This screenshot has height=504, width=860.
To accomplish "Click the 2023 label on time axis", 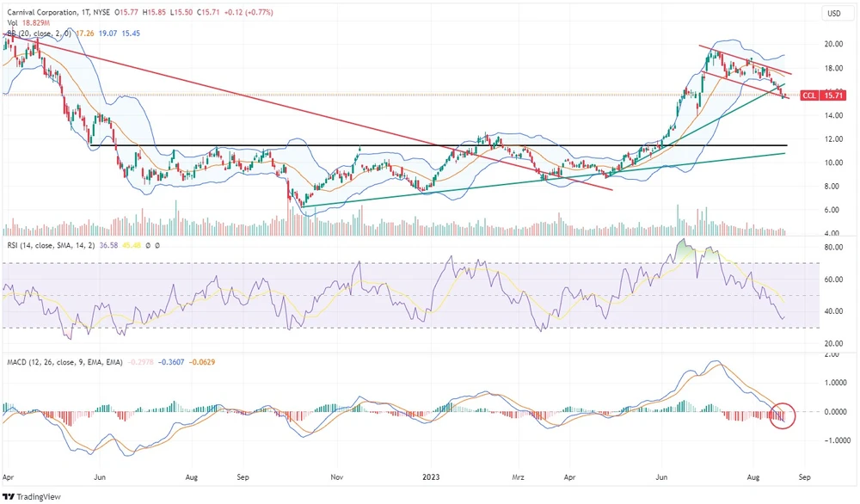I will point(432,475).
